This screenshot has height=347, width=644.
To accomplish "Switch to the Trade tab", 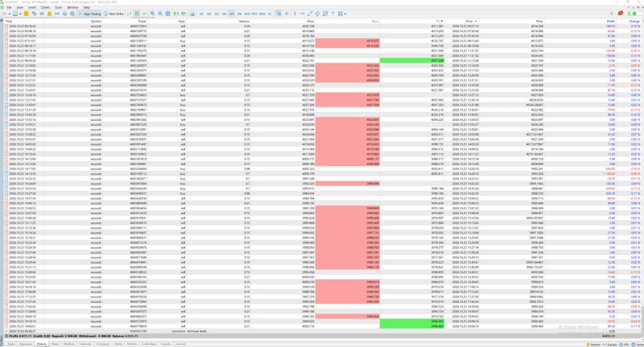I will 11,344.
